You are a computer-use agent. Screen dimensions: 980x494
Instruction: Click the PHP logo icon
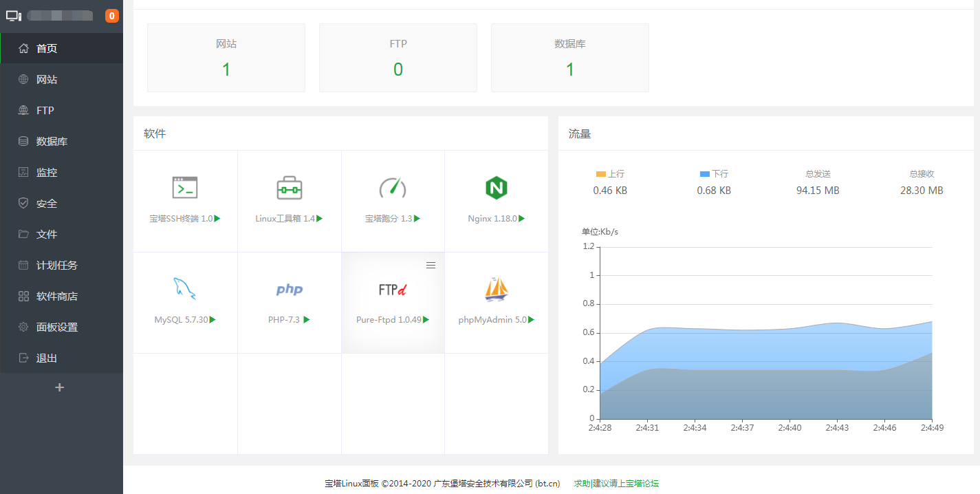(x=289, y=289)
